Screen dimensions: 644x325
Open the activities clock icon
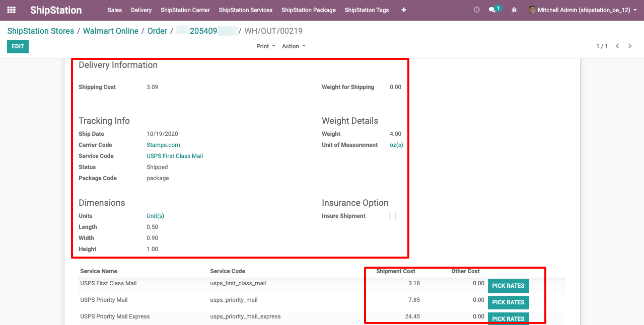pos(477,10)
